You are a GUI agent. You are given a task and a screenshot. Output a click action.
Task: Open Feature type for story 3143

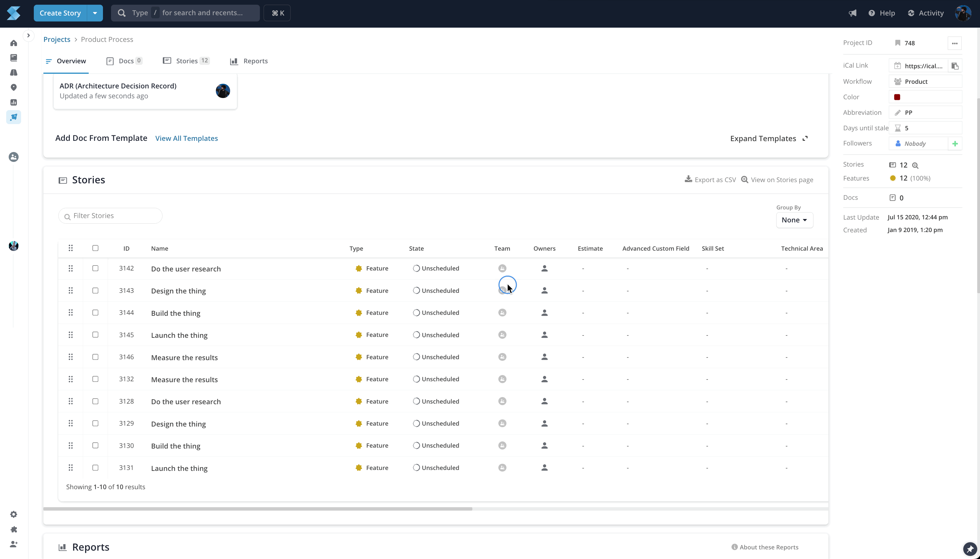point(372,291)
